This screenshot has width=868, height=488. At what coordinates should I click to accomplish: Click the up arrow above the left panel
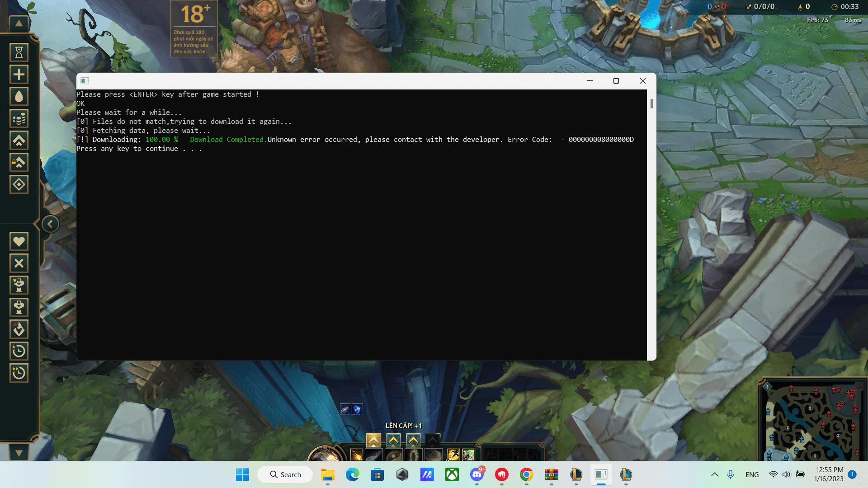click(19, 23)
